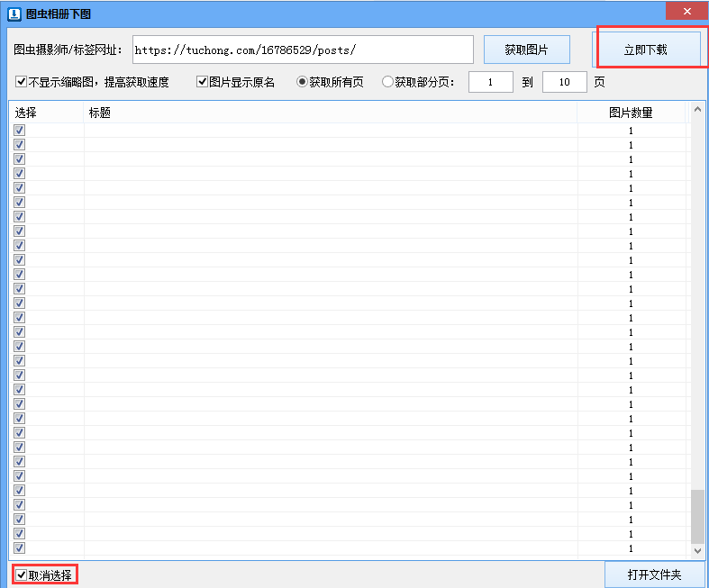Click the 图片数量 column header
This screenshot has height=588, width=709.
(x=632, y=113)
